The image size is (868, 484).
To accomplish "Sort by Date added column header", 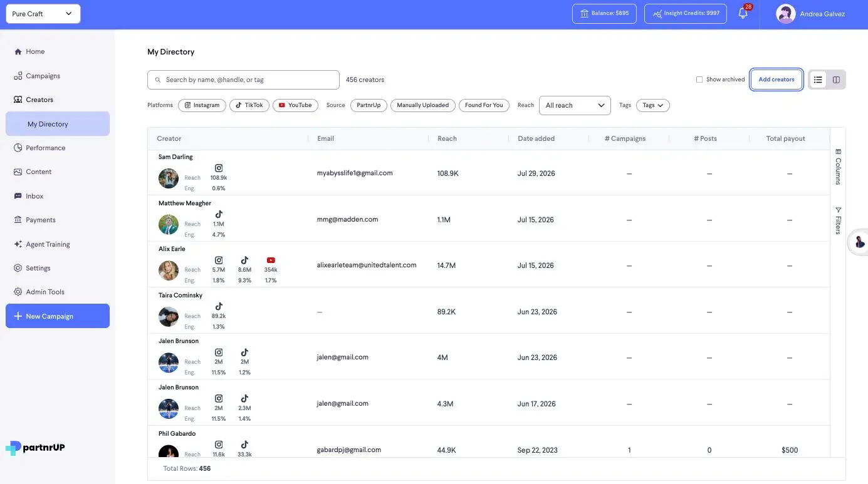I will 536,138.
